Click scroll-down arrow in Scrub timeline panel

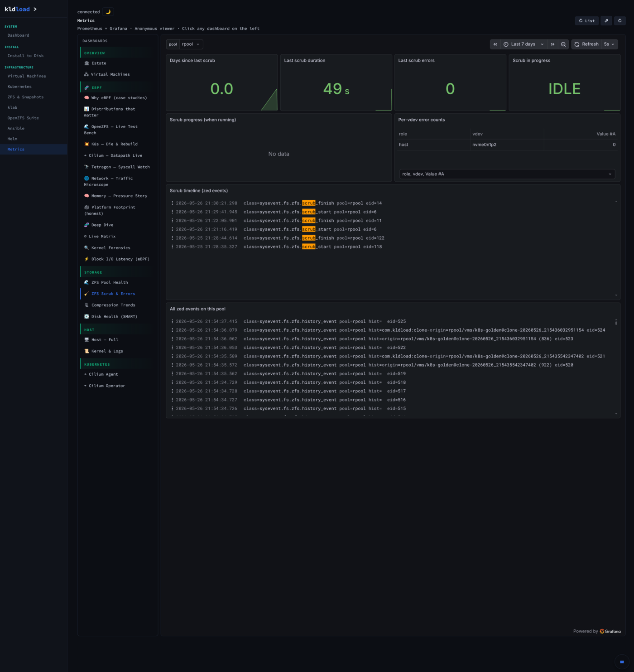tap(616, 295)
